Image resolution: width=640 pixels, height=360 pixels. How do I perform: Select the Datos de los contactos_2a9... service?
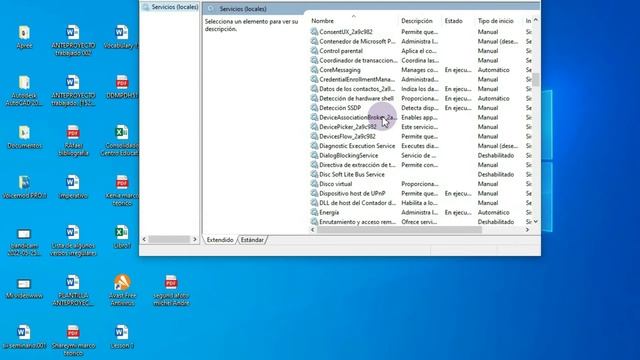tap(357, 89)
